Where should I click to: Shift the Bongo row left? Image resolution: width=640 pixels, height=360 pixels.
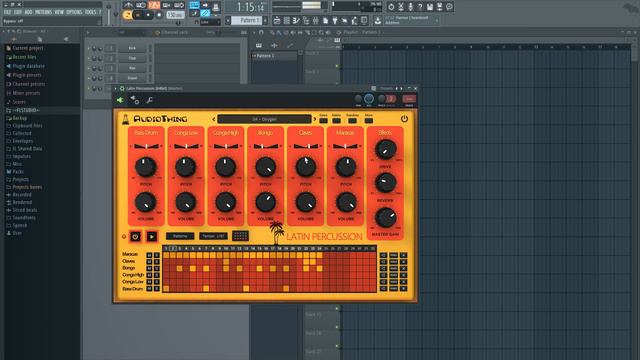(383, 269)
